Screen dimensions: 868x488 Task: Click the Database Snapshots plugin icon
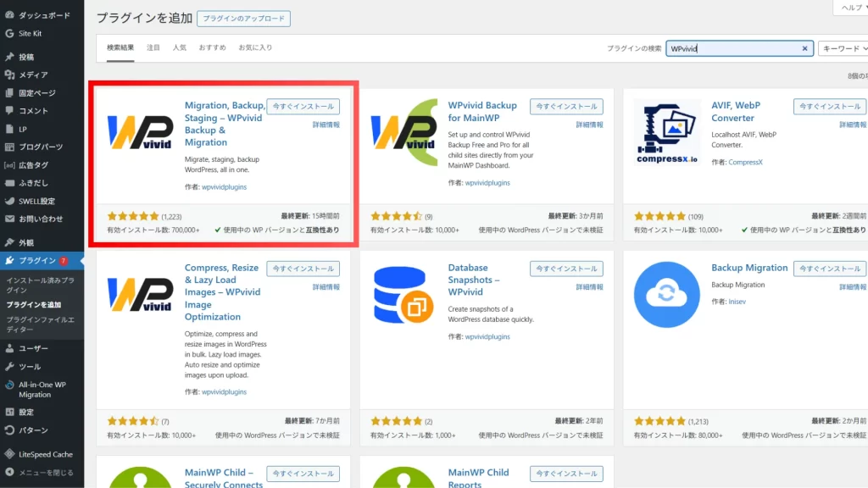[403, 293]
